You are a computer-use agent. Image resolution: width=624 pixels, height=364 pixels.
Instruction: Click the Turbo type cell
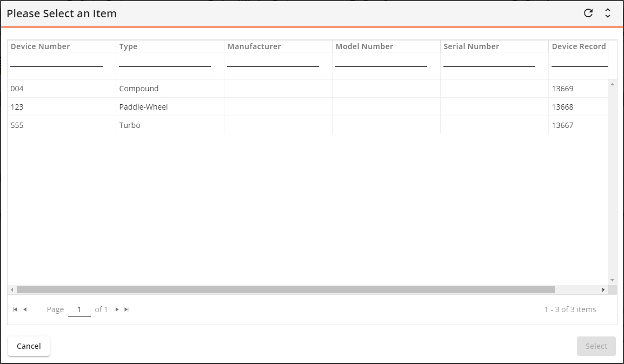click(x=170, y=125)
